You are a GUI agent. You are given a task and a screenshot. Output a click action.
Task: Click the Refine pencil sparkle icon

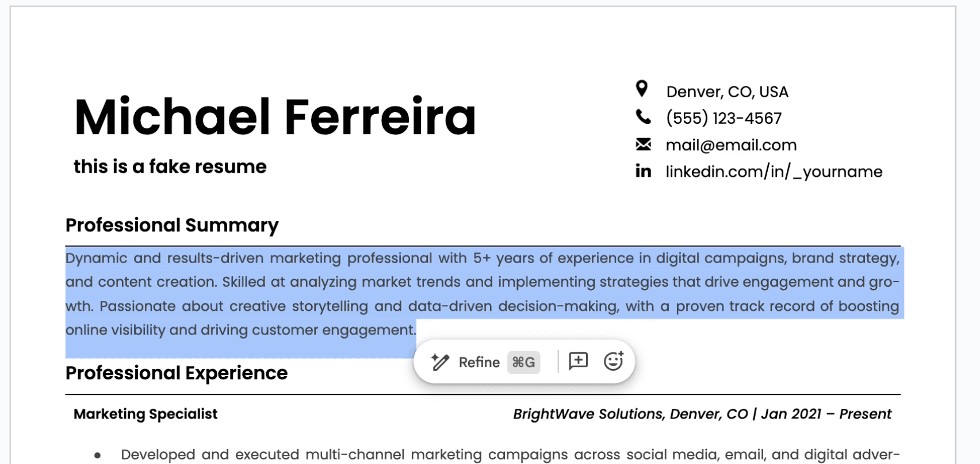point(440,362)
